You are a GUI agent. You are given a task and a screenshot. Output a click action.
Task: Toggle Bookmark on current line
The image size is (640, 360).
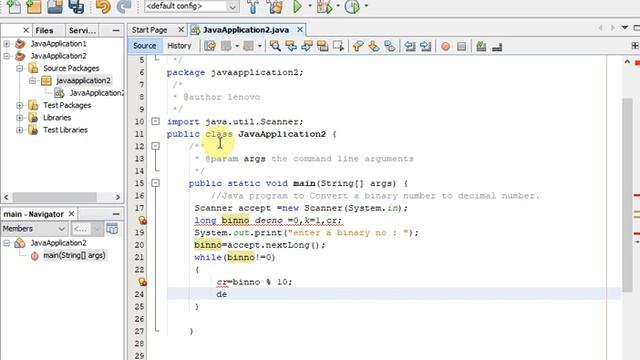[390, 46]
